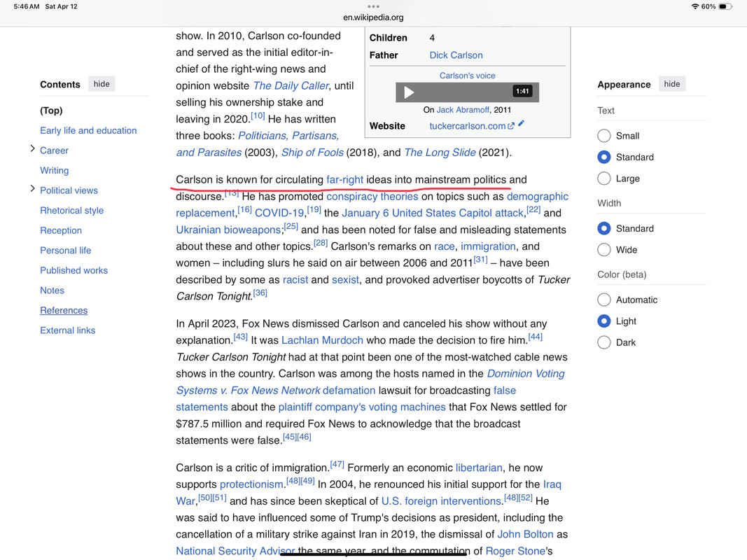Open citation [43] footnote
The width and height of the screenshot is (747, 560).
click(241, 337)
